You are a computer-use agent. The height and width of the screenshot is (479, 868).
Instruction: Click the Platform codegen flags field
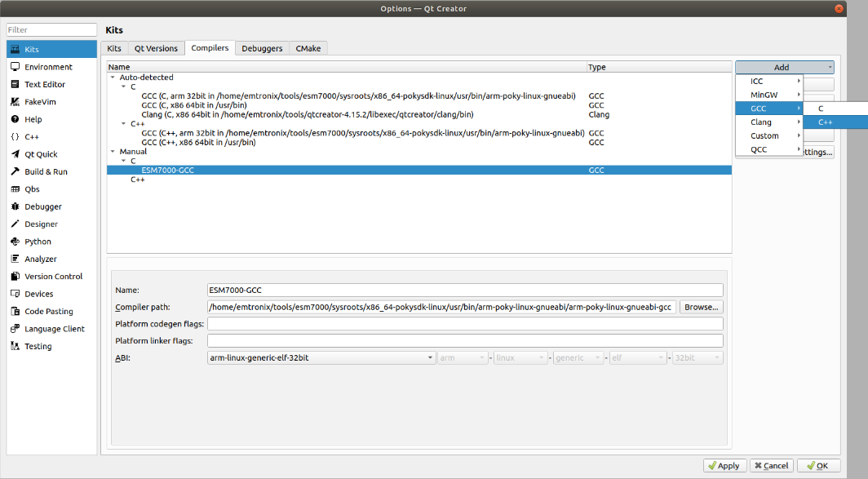(465, 323)
